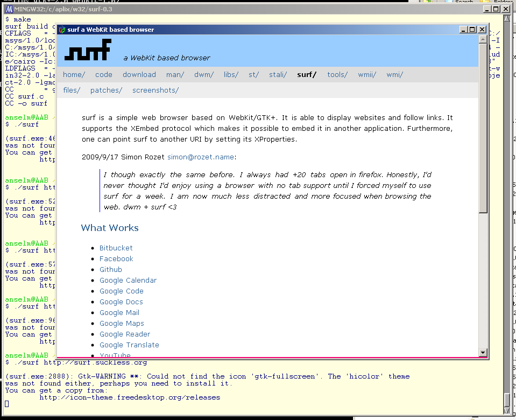This screenshot has height=420, width=516.
Task: Open the Bitbucket link
Action: [x=116, y=248]
